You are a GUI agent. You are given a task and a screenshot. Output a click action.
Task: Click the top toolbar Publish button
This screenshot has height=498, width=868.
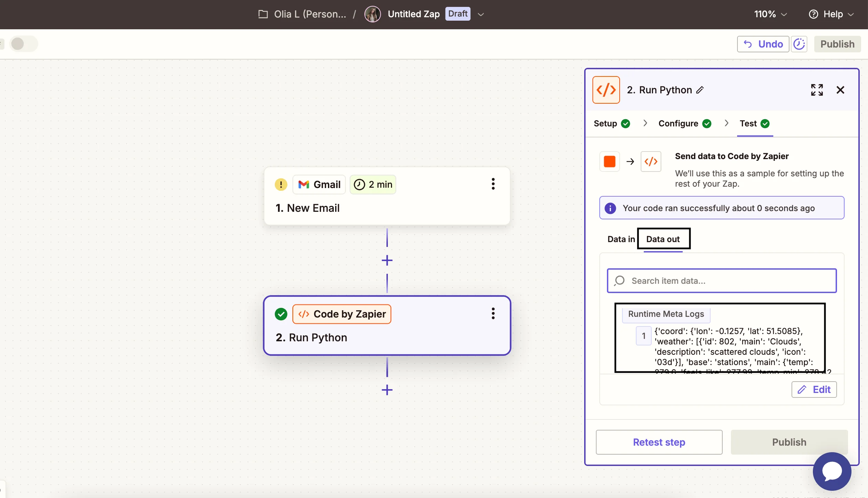click(837, 44)
